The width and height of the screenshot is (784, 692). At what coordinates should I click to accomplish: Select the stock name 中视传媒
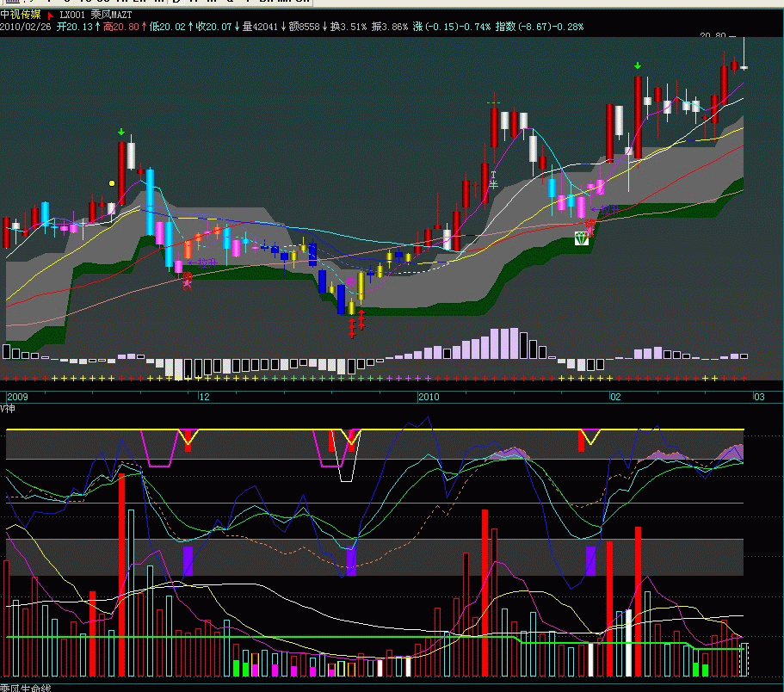click(x=21, y=15)
